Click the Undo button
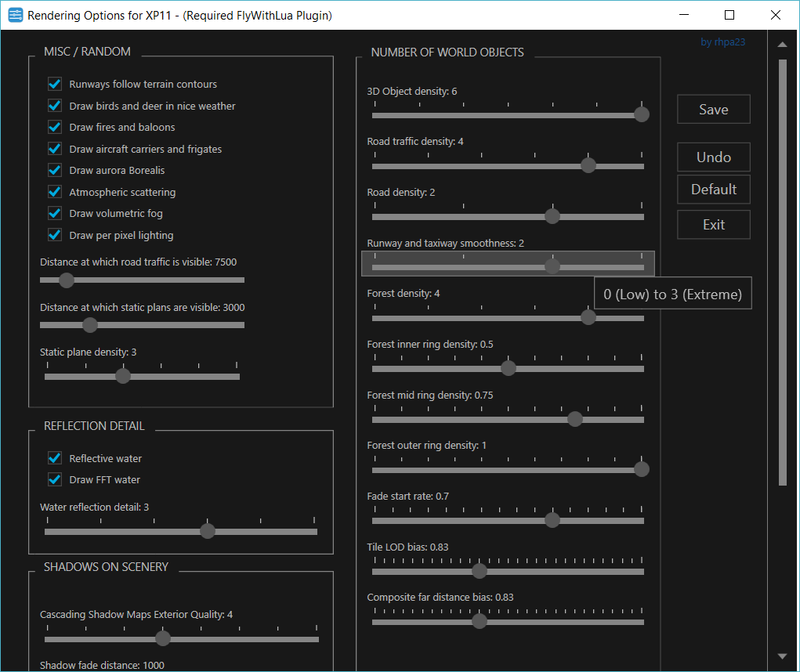This screenshot has width=800, height=672. pos(713,157)
